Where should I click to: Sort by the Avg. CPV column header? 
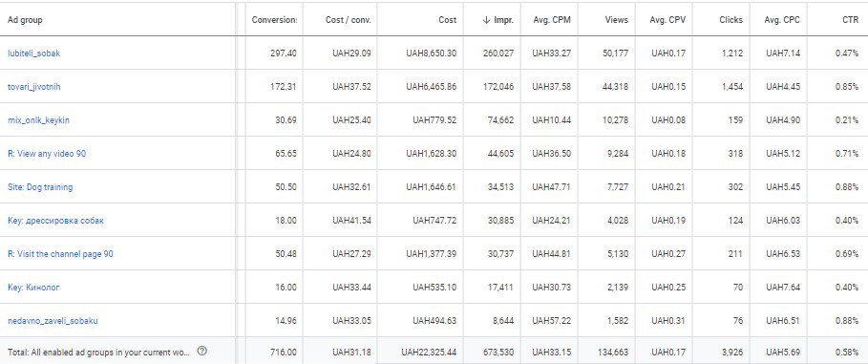click(667, 20)
